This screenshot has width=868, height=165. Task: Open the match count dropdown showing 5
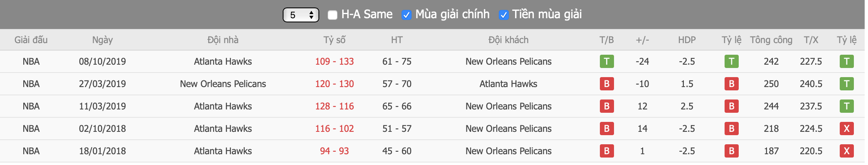[x=301, y=15]
